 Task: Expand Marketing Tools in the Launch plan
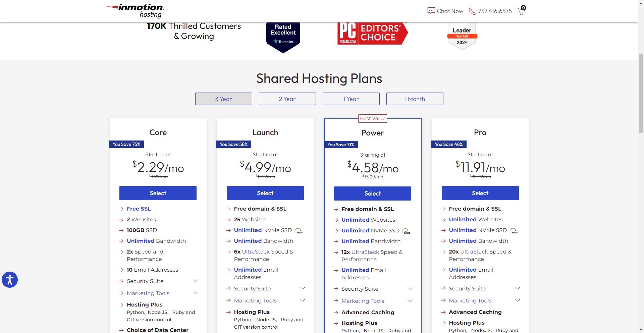point(303,300)
